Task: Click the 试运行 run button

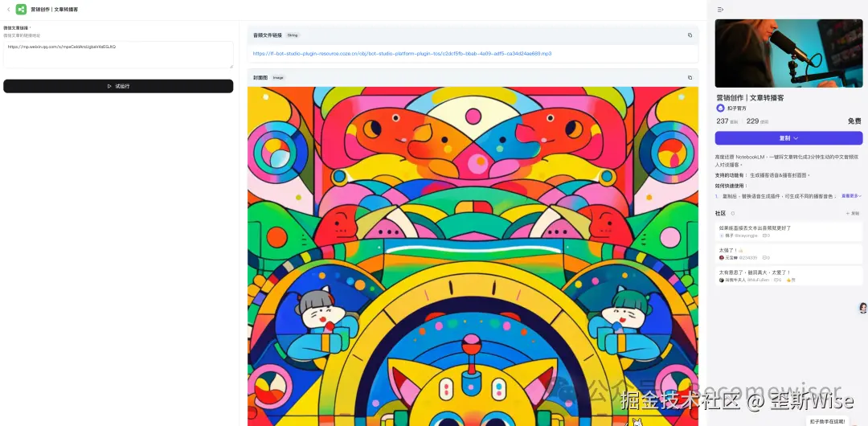Action: point(118,87)
